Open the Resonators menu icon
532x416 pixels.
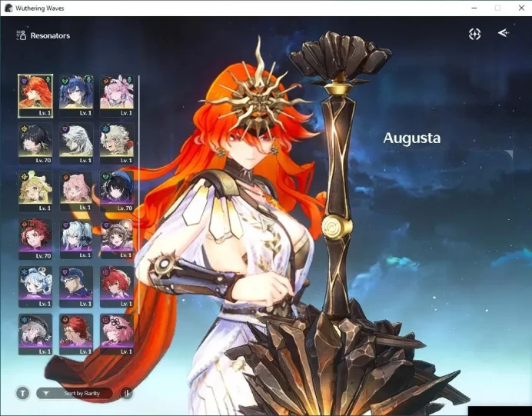click(22, 35)
